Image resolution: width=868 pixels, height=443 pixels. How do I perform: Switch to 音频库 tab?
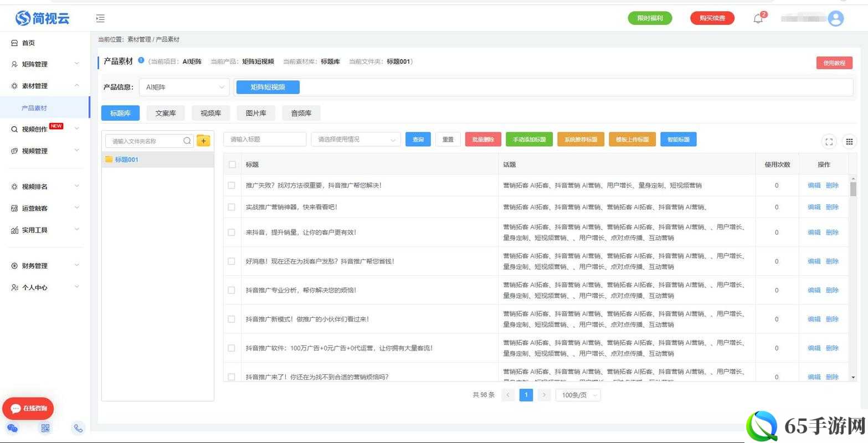301,113
